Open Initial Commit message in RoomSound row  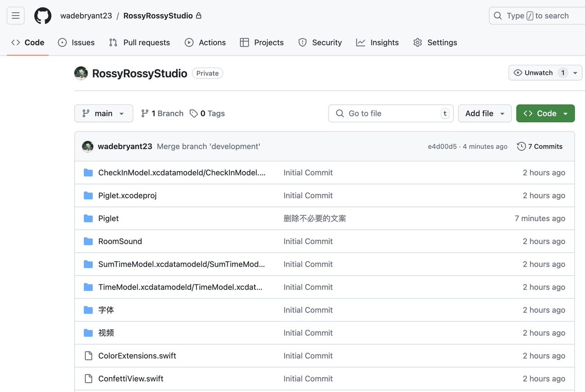308,241
